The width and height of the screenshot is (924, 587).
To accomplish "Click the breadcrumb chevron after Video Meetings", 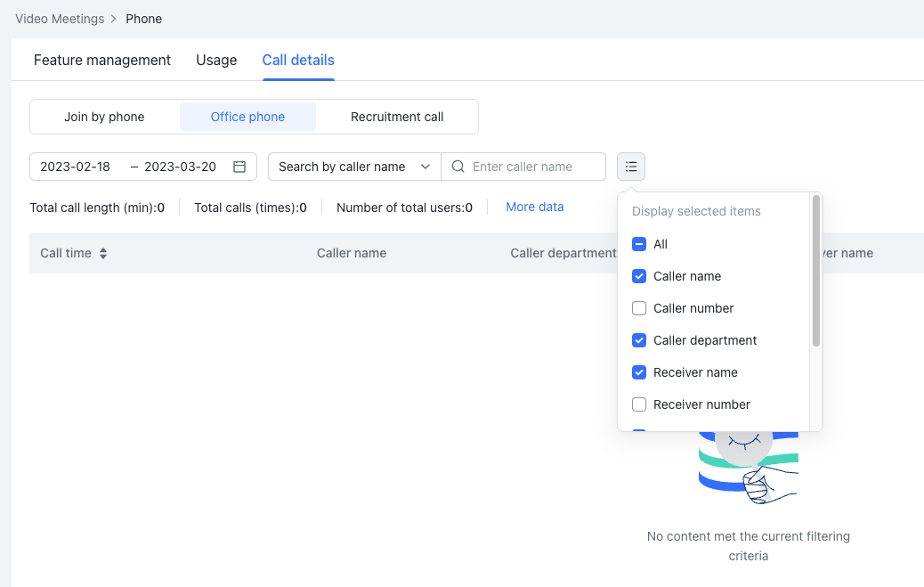I will point(114,19).
